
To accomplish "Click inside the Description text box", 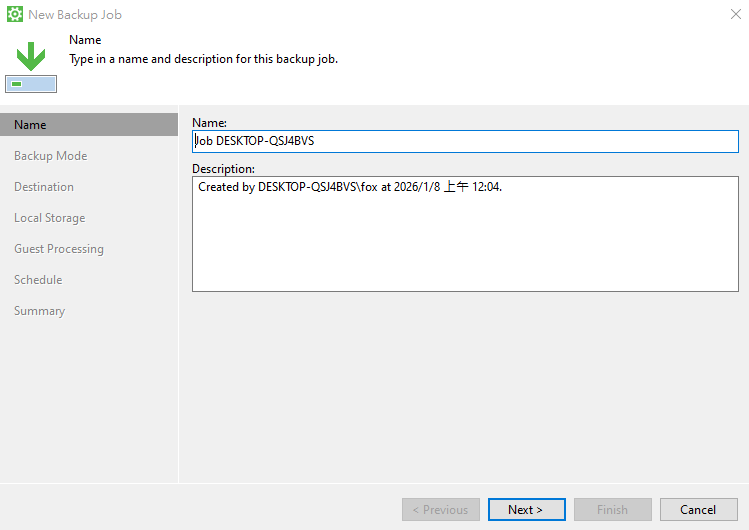I will coord(465,234).
